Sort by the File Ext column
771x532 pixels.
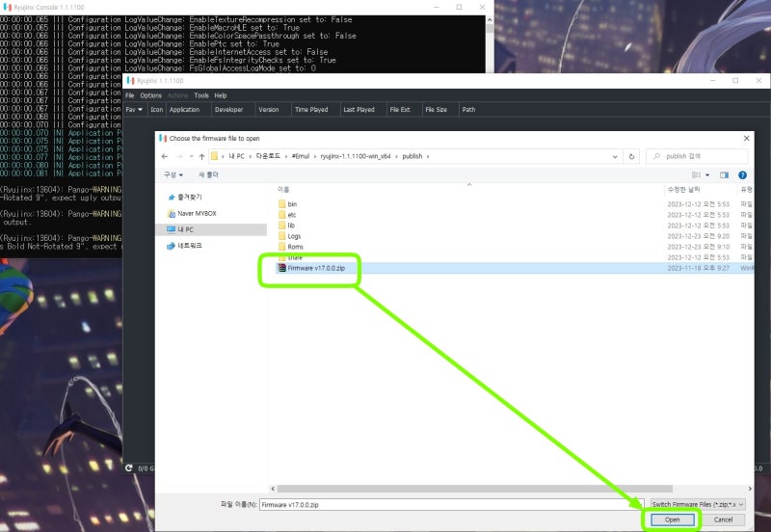coord(400,109)
